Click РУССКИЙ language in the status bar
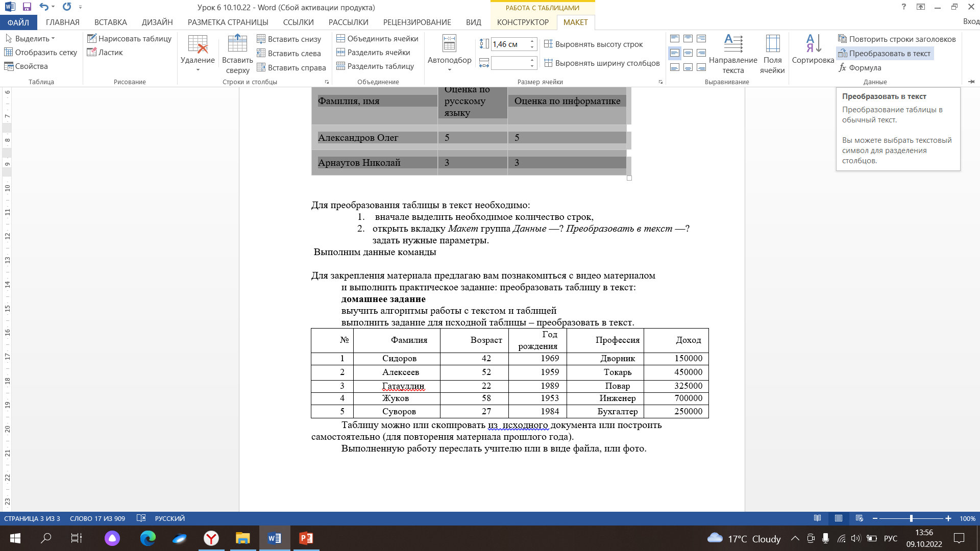 tap(170, 518)
